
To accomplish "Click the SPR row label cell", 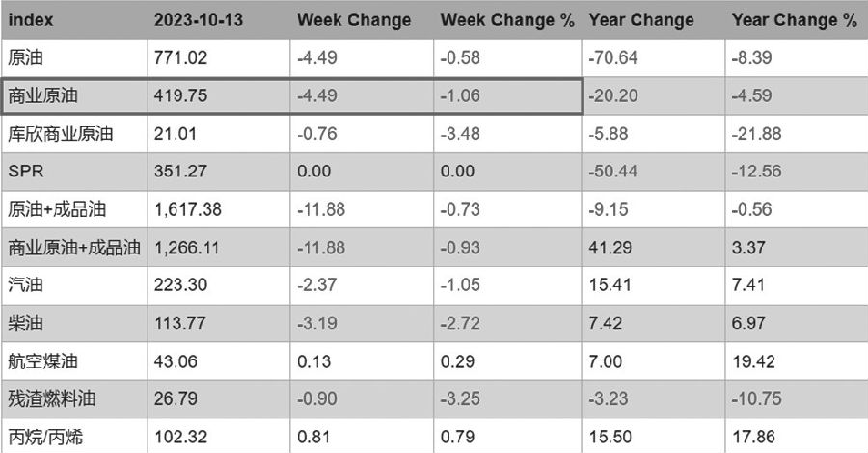I will pyautogui.click(x=22, y=173).
